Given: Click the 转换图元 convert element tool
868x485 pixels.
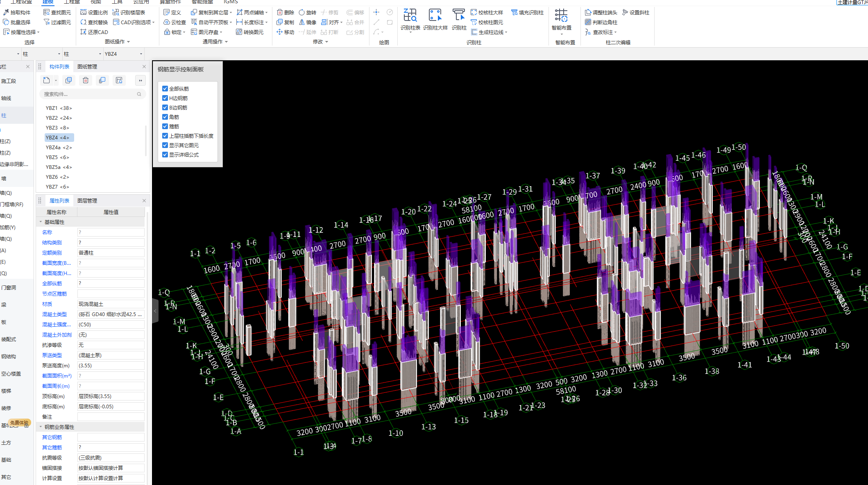Looking at the screenshot, I should click(x=250, y=32).
